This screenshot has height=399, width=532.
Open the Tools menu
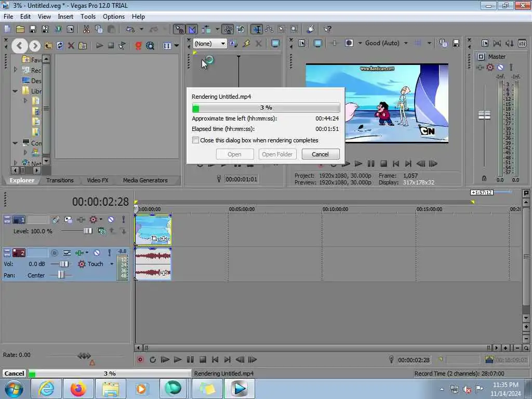pyautogui.click(x=88, y=16)
